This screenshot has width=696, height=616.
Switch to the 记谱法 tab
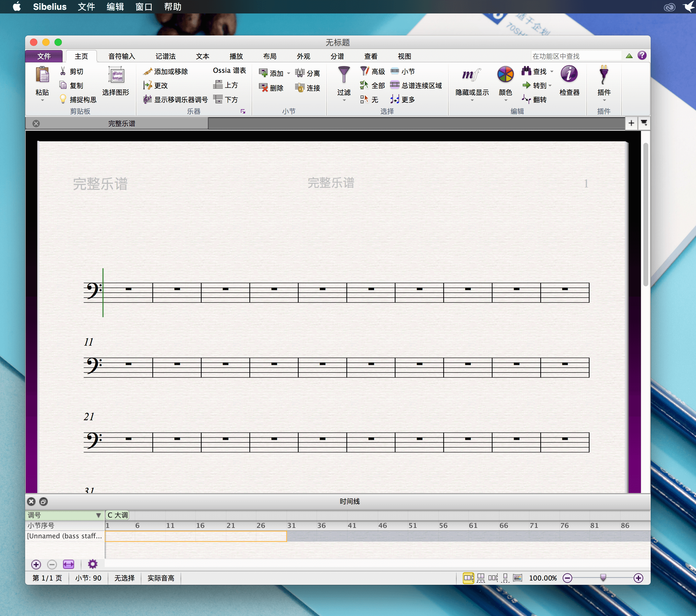click(166, 56)
